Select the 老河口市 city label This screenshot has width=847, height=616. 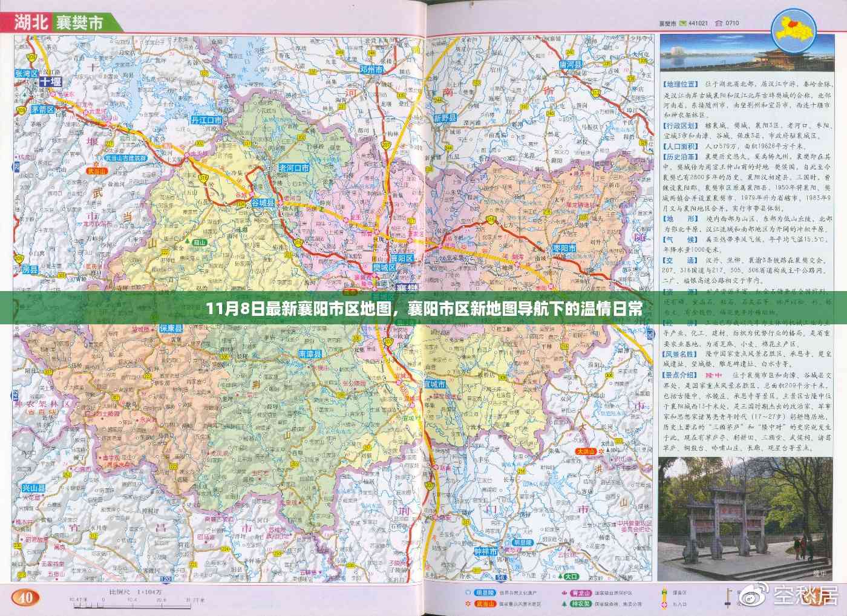click(x=293, y=168)
